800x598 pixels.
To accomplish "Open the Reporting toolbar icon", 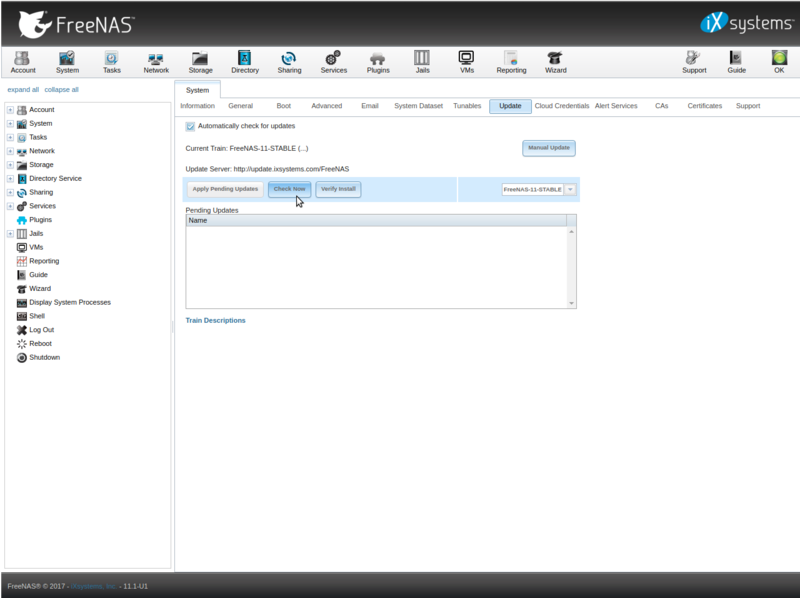I will [511, 62].
